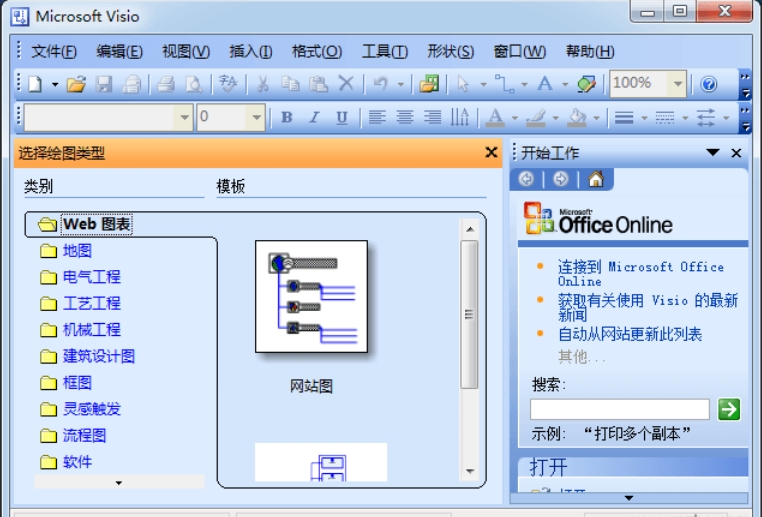
Task: Align text right
Action: [433, 117]
